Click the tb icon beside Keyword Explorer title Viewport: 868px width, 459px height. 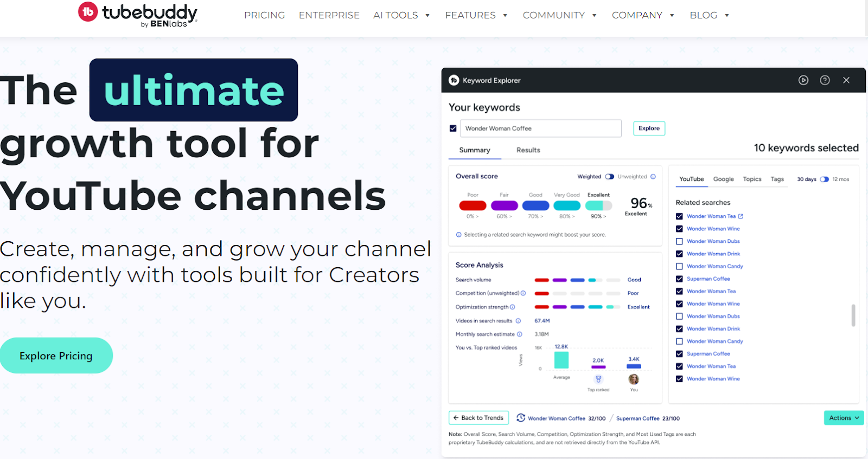(x=454, y=80)
